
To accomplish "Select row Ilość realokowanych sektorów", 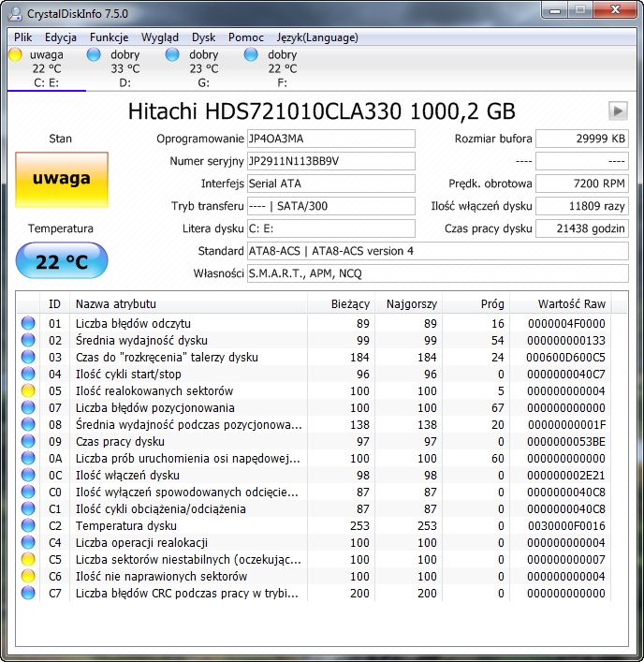I will 314,391.
